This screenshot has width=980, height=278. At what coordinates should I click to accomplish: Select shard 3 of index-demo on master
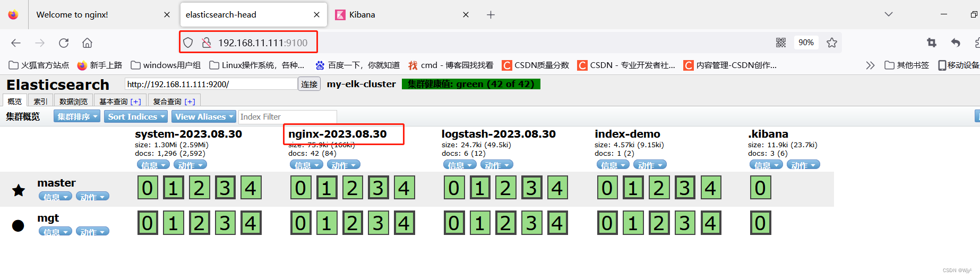(685, 188)
